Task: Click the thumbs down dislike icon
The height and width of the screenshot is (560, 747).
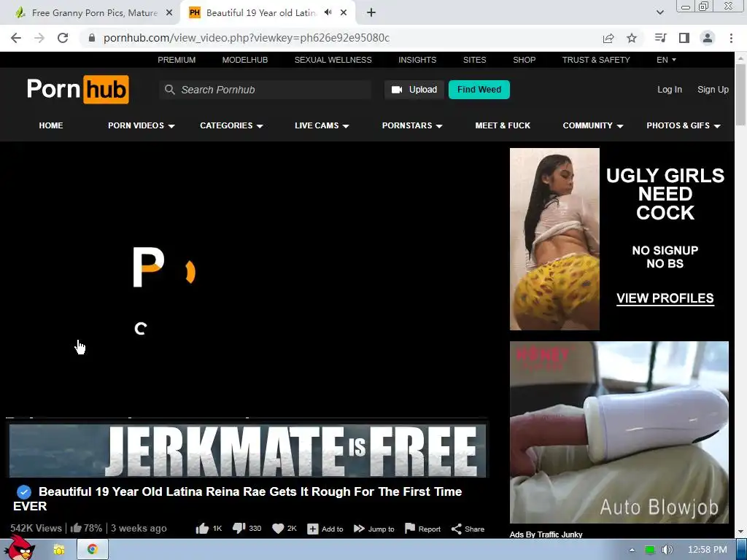Action: [x=239, y=528]
